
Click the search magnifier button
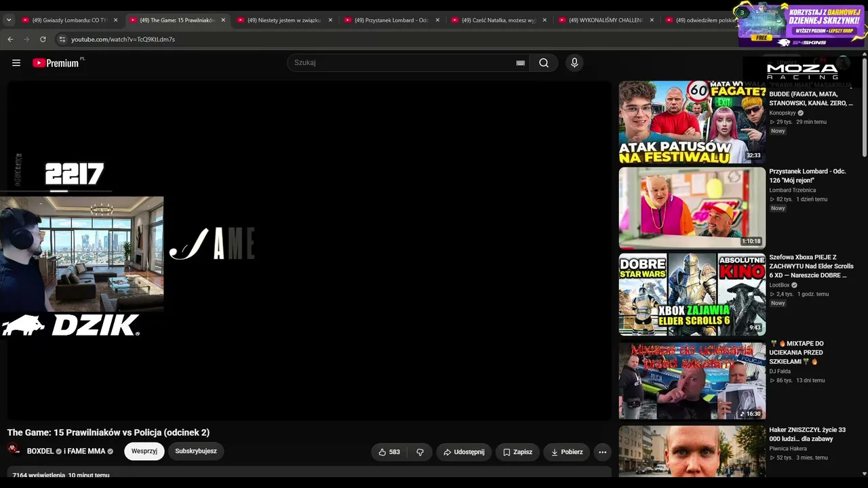(x=544, y=63)
